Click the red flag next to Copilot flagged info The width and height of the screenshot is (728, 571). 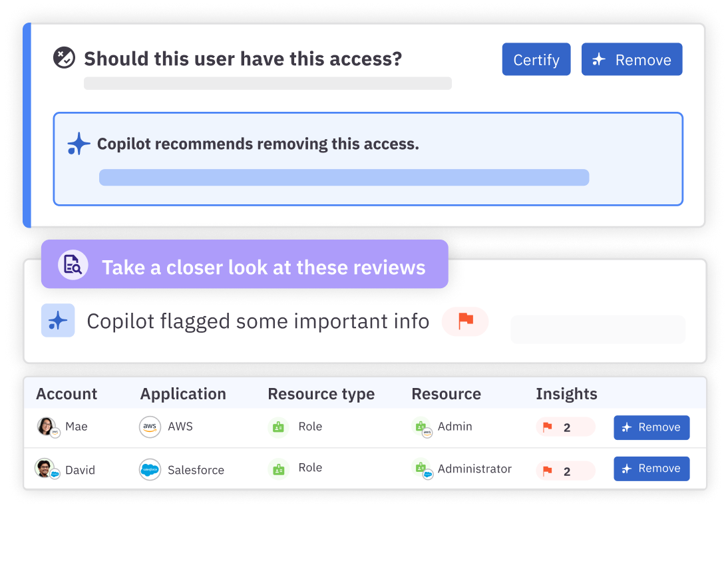click(x=465, y=321)
